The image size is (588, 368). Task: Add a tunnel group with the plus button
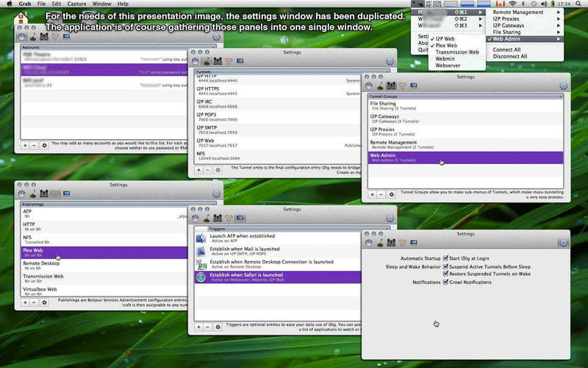click(373, 194)
